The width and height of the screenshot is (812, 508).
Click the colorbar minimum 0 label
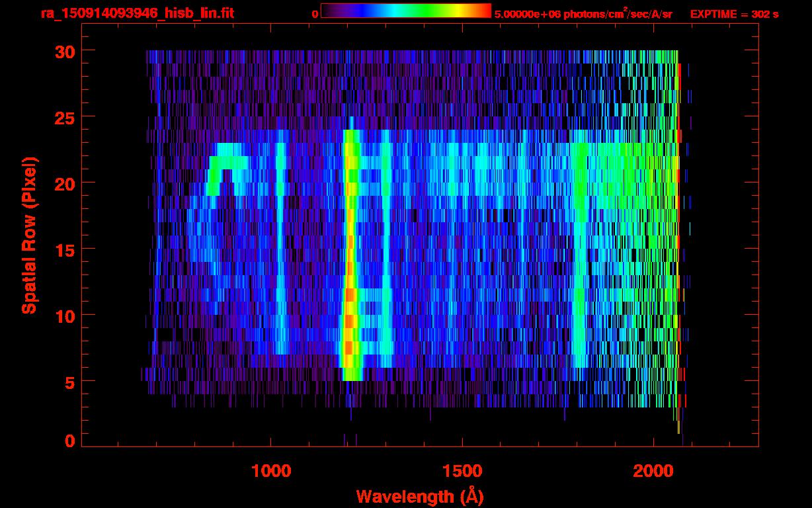coord(315,14)
